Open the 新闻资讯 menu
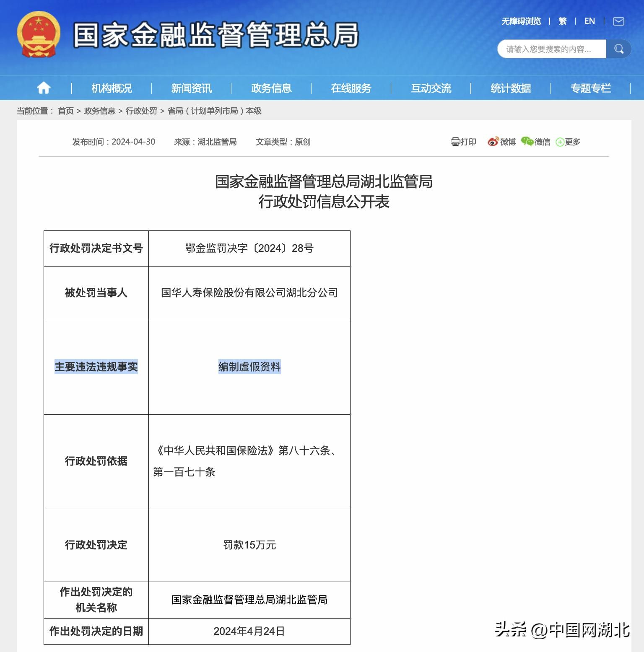 point(191,88)
